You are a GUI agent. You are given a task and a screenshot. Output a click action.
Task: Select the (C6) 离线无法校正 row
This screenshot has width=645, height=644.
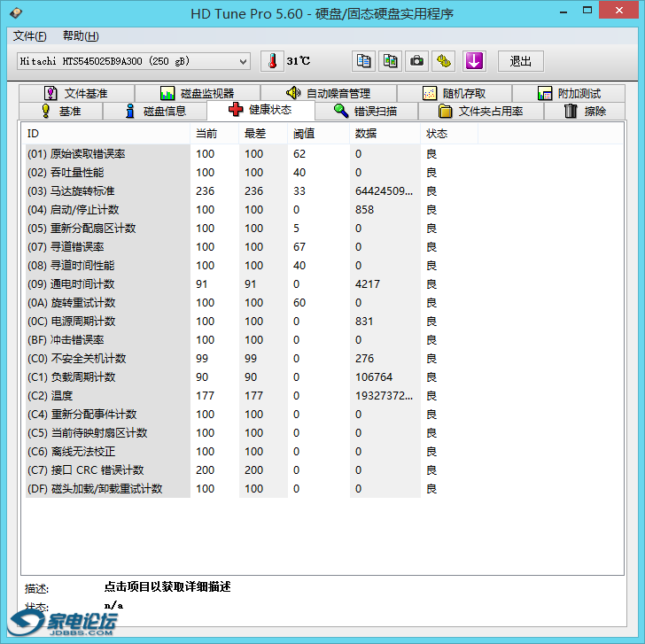point(252,452)
